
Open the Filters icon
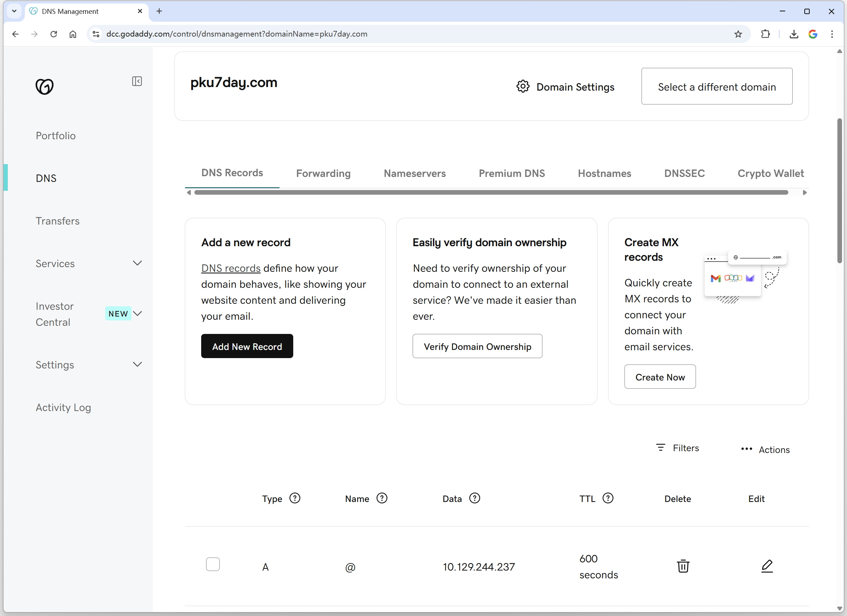coord(661,448)
